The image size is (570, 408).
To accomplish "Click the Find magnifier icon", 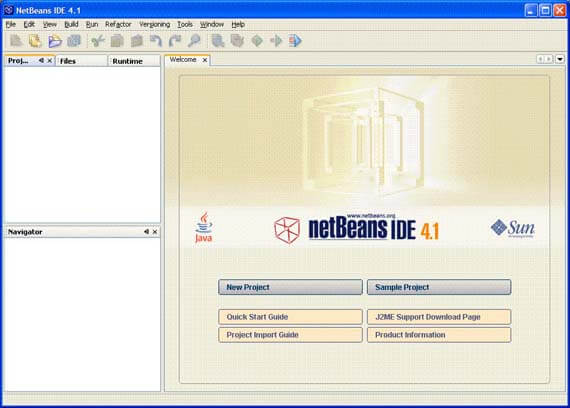I will [194, 41].
